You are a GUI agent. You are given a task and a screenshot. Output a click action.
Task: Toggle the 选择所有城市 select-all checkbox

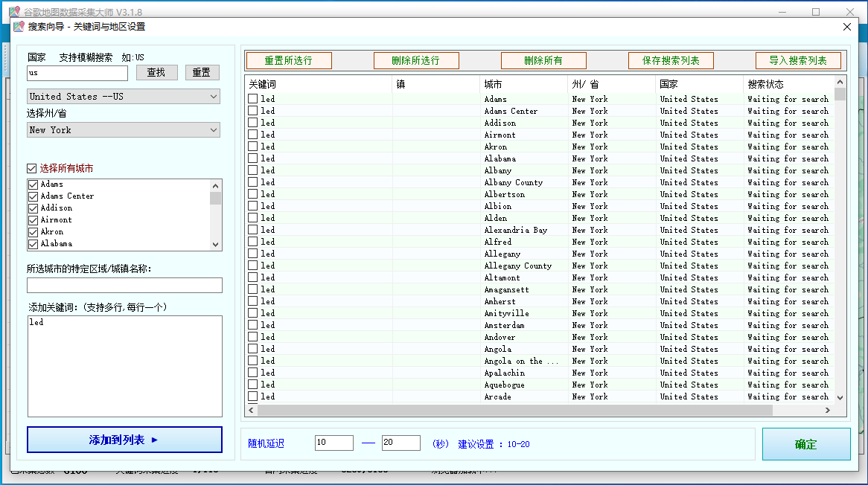click(31, 169)
